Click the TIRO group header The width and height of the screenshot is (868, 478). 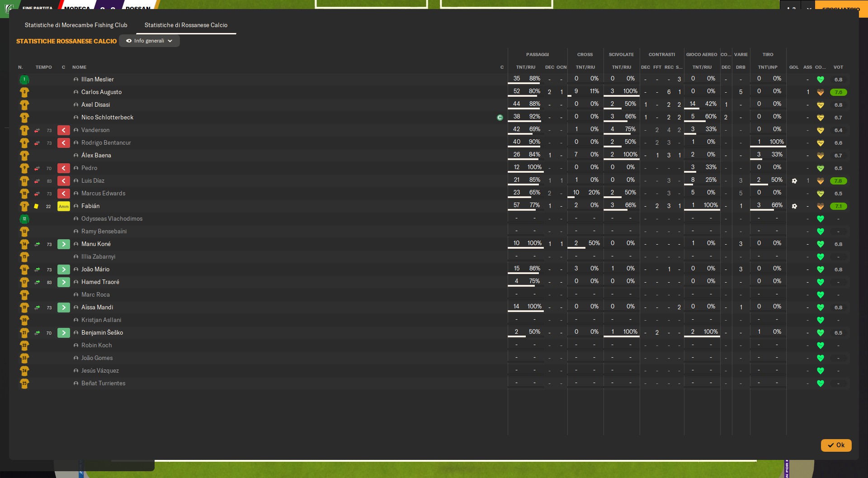pyautogui.click(x=768, y=55)
